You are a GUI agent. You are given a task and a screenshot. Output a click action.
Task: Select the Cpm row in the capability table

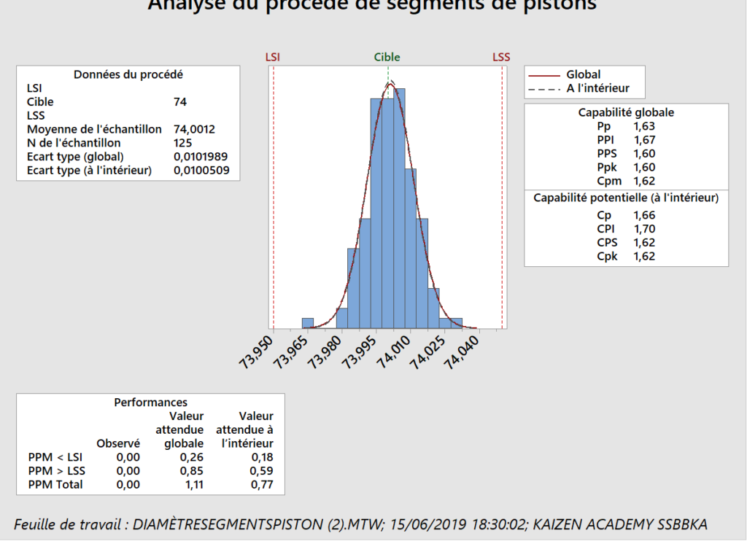point(625,181)
